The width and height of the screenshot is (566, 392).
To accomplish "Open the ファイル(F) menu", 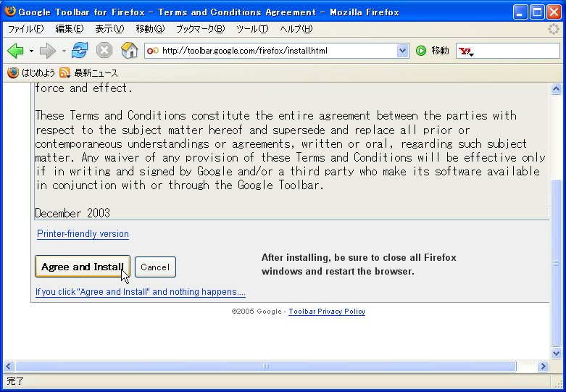I will (x=25, y=29).
